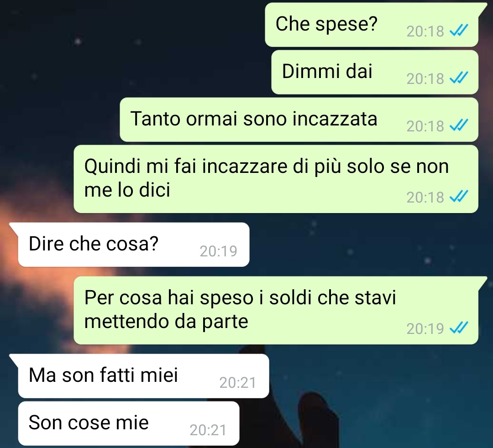Tap the 'Quindi mi fai incazzare di più' message
Image resolution: width=493 pixels, height=448 pixels.
[x=276, y=179]
